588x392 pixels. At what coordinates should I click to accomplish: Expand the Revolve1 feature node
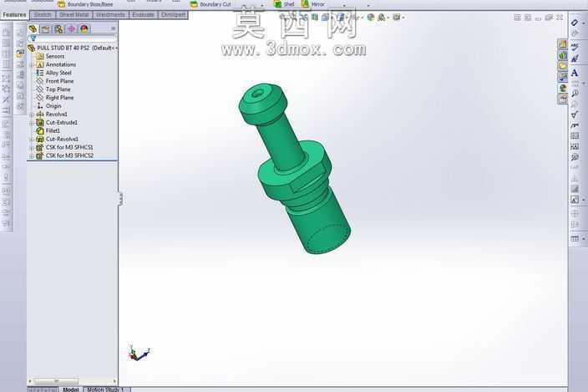click(32, 114)
